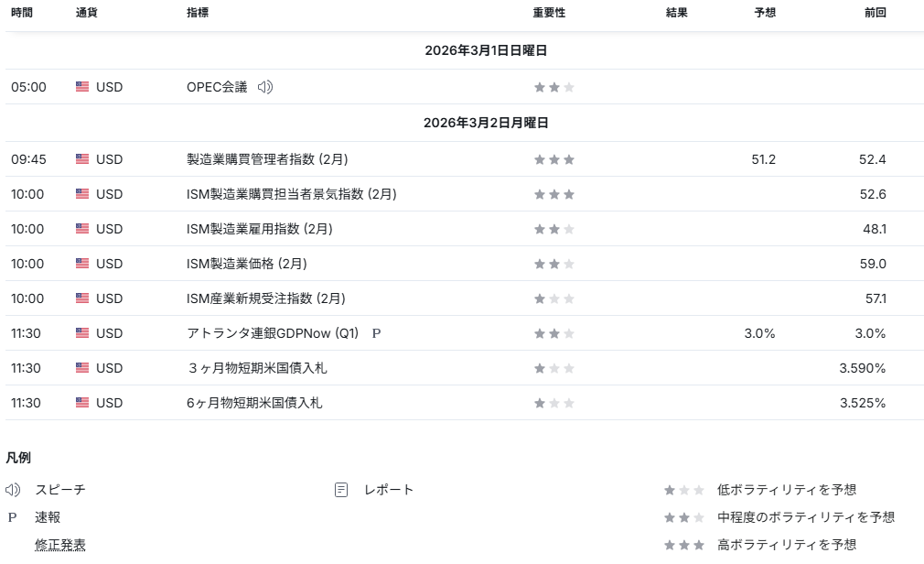The width and height of the screenshot is (924, 564).
Task: Click the 時間 column header
Action: coord(22,13)
